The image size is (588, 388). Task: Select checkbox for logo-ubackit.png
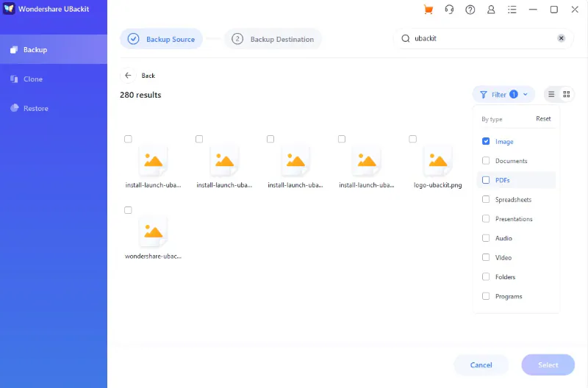click(x=412, y=139)
